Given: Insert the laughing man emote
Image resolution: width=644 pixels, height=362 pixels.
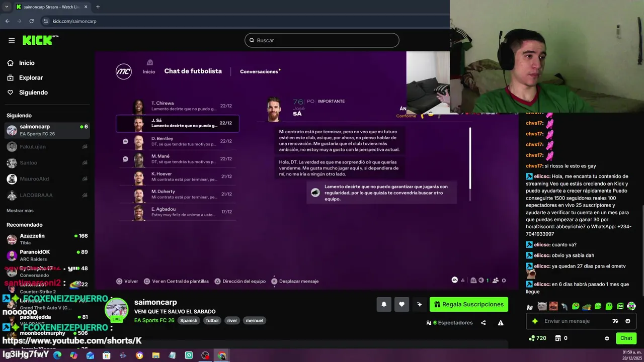Looking at the screenshot, I should pyautogui.click(x=553, y=306).
